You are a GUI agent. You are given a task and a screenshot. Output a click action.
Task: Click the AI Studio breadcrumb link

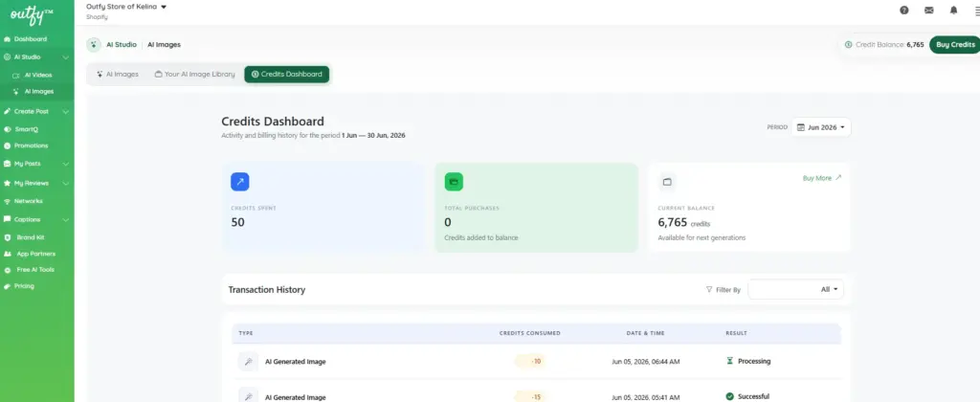122,44
